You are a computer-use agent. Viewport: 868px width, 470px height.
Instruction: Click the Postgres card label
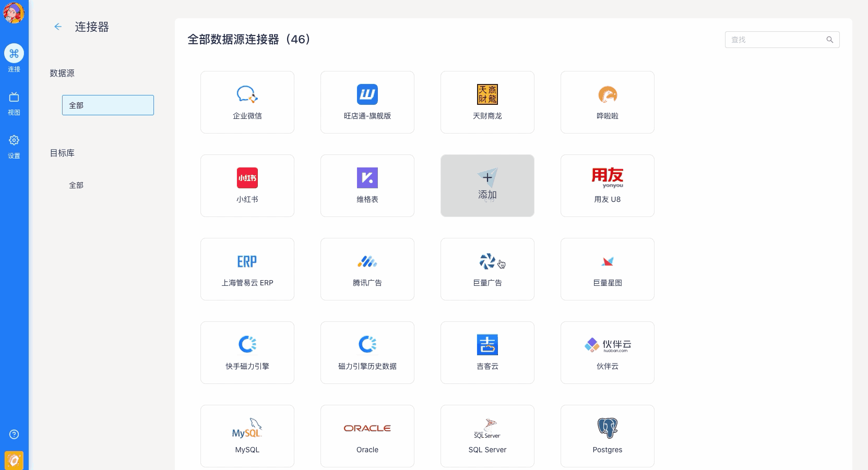pyautogui.click(x=608, y=450)
